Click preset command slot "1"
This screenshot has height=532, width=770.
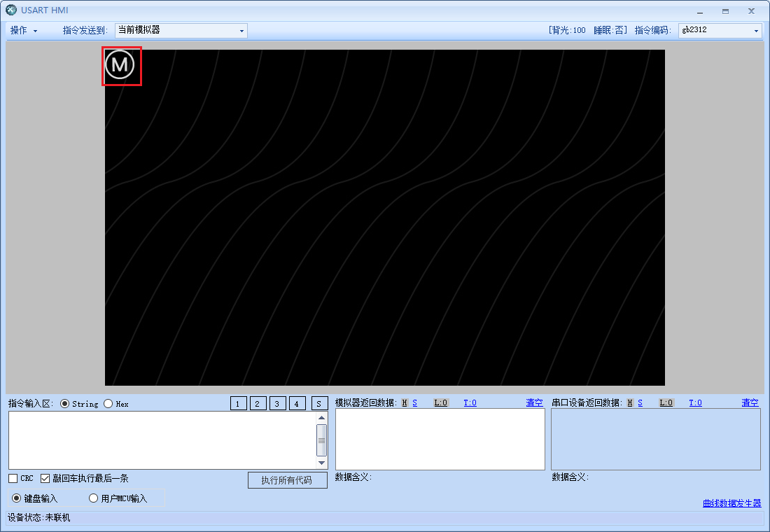[237, 403]
